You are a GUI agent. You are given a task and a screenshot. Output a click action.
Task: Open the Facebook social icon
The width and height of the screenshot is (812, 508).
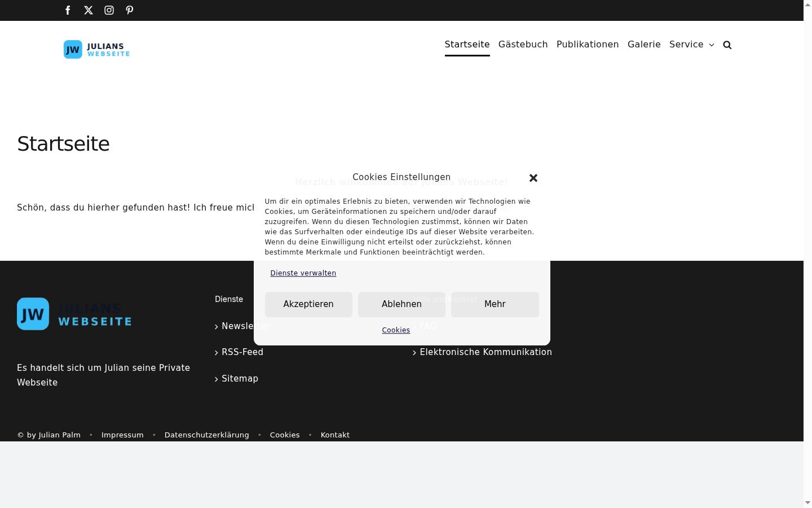tap(68, 10)
